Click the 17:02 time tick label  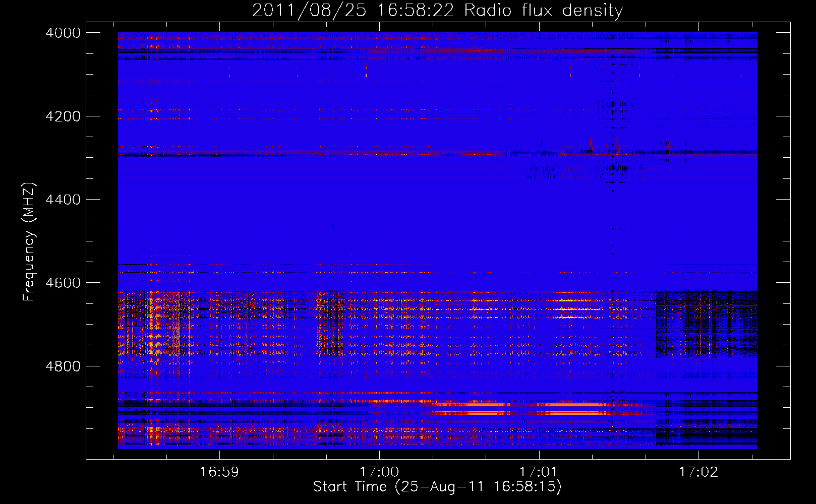click(698, 472)
